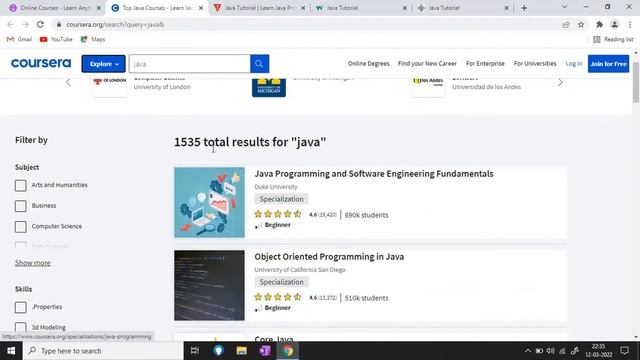The width and height of the screenshot is (640, 360).
Task: Click the Log In link
Action: coord(574,64)
